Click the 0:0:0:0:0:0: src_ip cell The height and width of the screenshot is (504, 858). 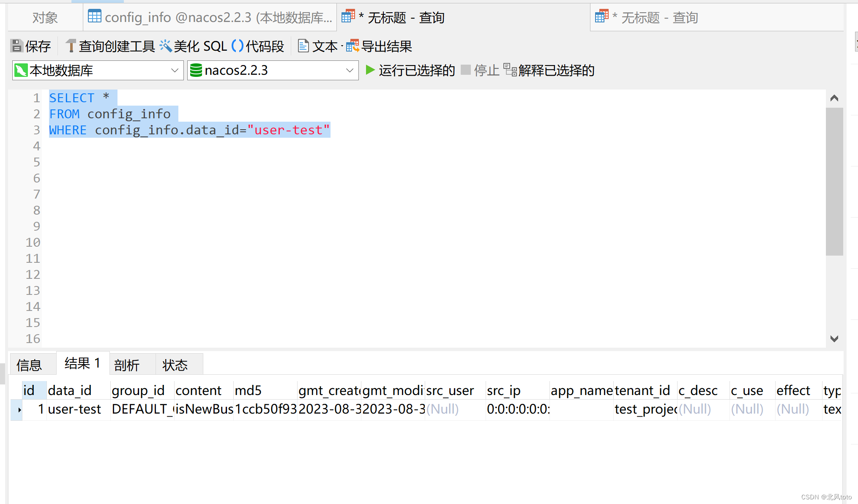[518, 409]
